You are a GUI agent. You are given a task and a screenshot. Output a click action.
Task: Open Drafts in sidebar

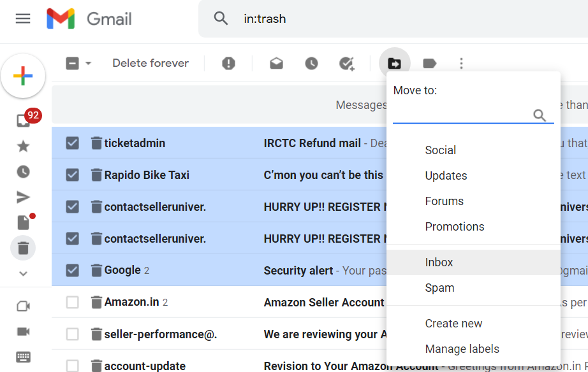click(24, 222)
